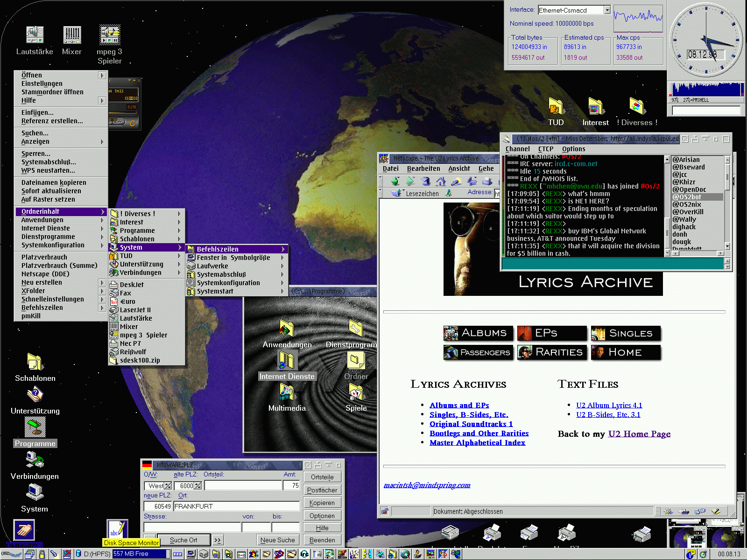Click the security lock icon in Netscape's status bar
The image size is (747, 560).
[x=385, y=511]
